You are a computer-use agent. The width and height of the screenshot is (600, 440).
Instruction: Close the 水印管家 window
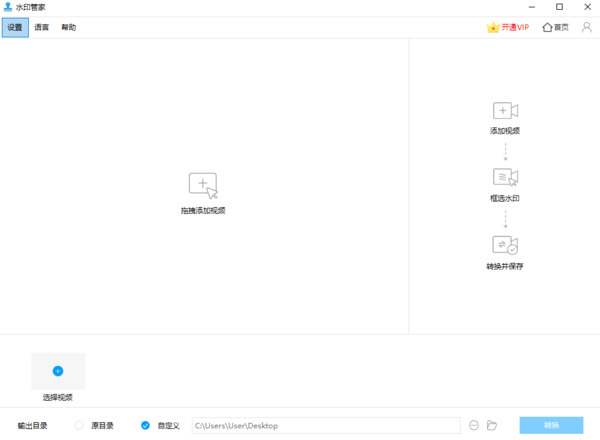tap(588, 7)
